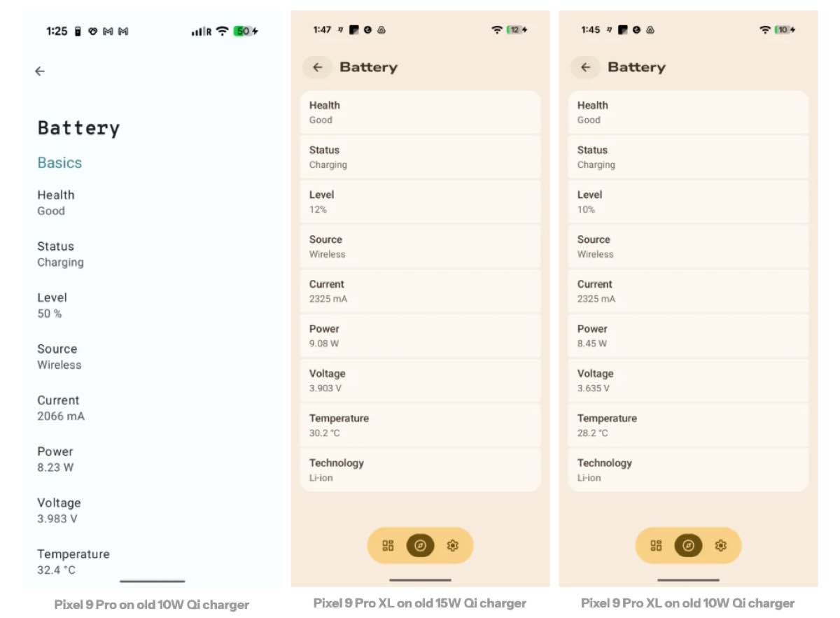Tap the Voltage 3.903 V row
This screenshot has height=618, width=840.
(x=420, y=381)
